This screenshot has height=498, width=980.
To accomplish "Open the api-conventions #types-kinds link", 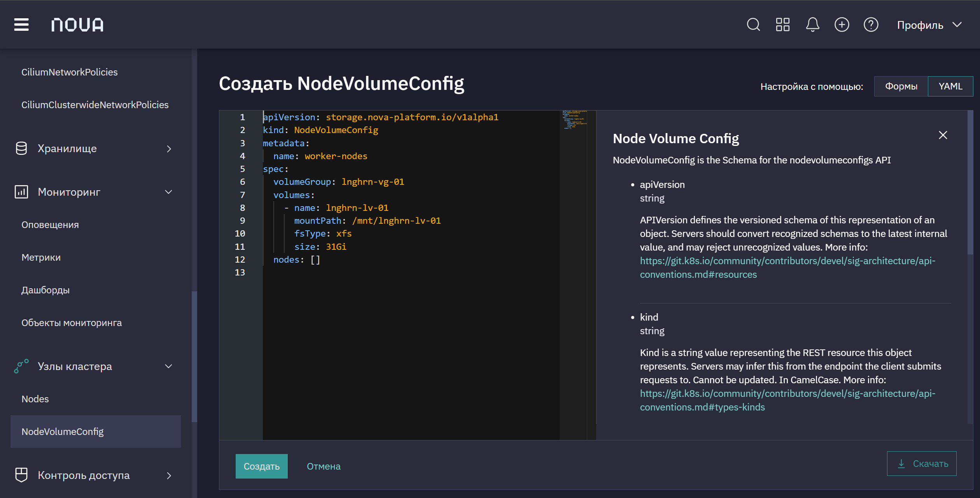I will (x=787, y=400).
